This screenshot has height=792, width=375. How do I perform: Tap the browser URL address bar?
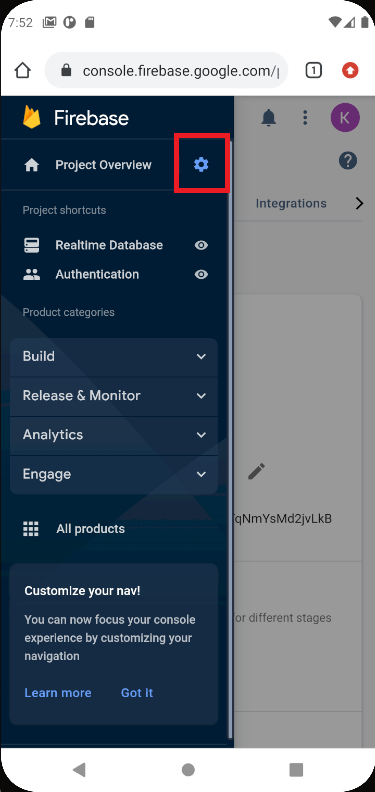coord(166,70)
